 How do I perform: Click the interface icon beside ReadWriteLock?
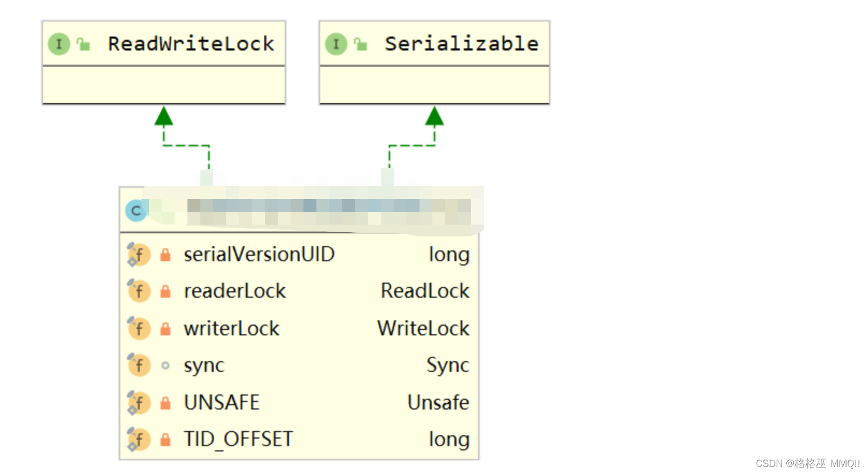[x=59, y=44]
